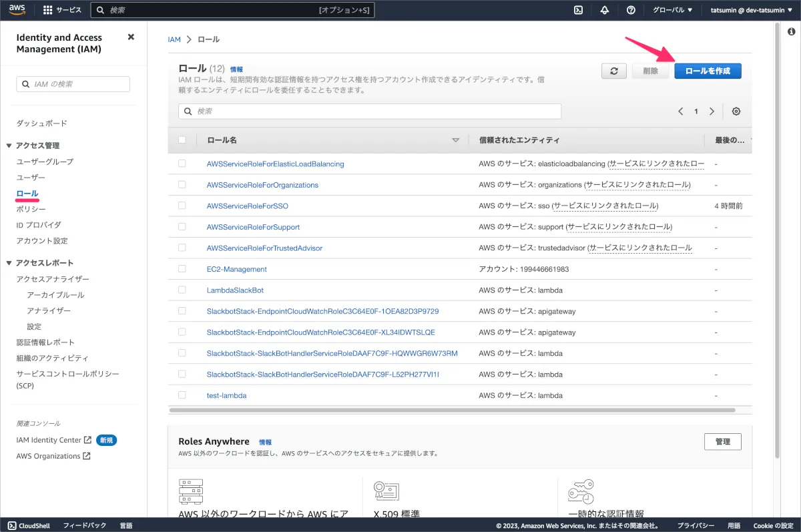
Task: Open the SlackbotStack role ending L52PH277VI1I
Action: click(x=323, y=374)
